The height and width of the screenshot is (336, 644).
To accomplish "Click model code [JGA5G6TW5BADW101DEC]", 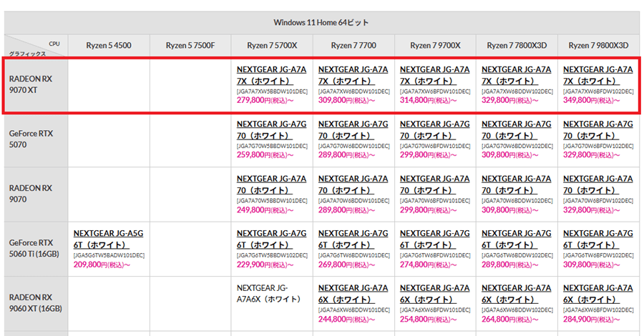I will click(109, 255).
